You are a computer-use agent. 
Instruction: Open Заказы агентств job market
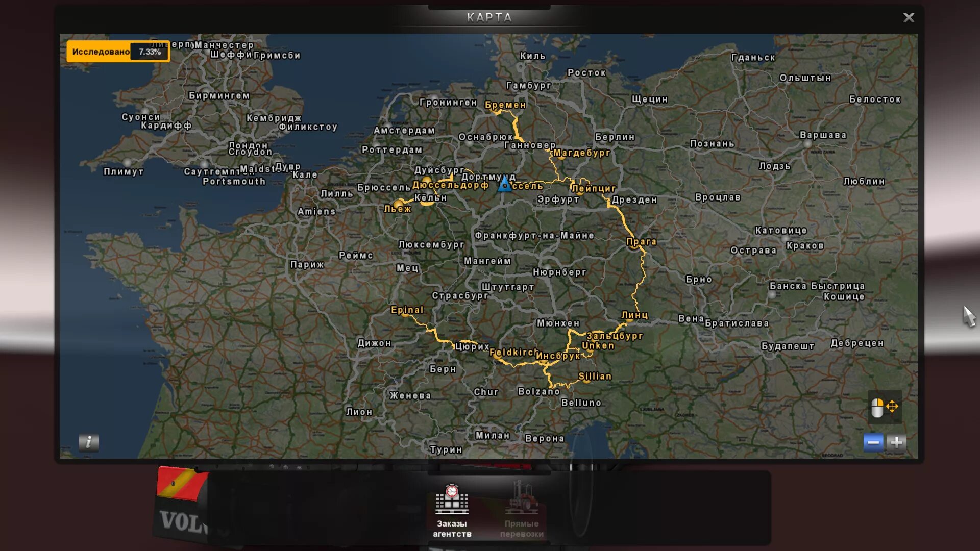(x=452, y=512)
